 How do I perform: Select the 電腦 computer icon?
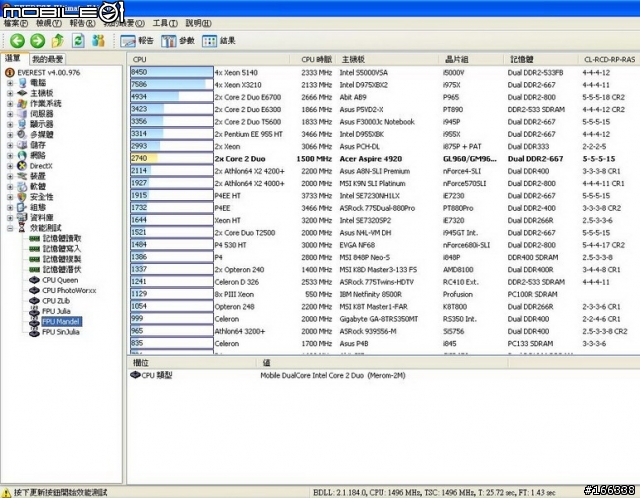tap(22, 83)
